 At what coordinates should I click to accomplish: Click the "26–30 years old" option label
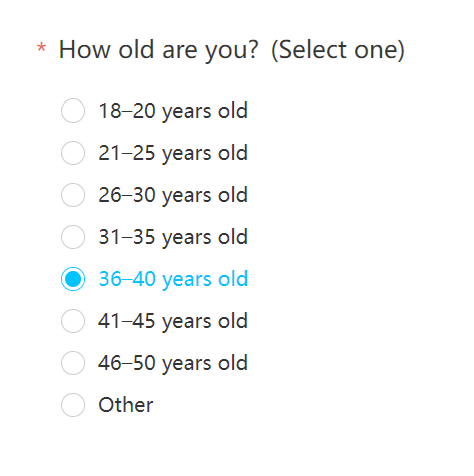(x=173, y=195)
